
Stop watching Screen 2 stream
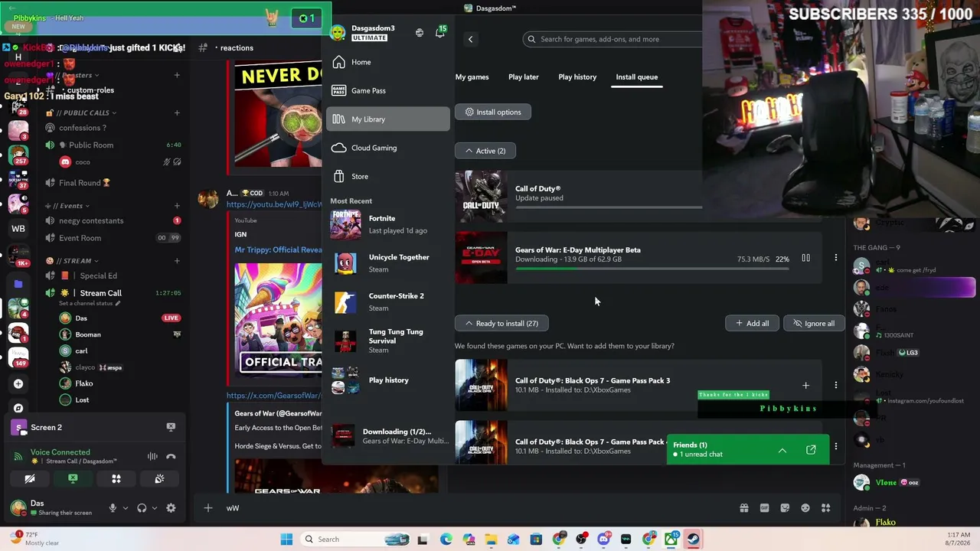[171, 427]
